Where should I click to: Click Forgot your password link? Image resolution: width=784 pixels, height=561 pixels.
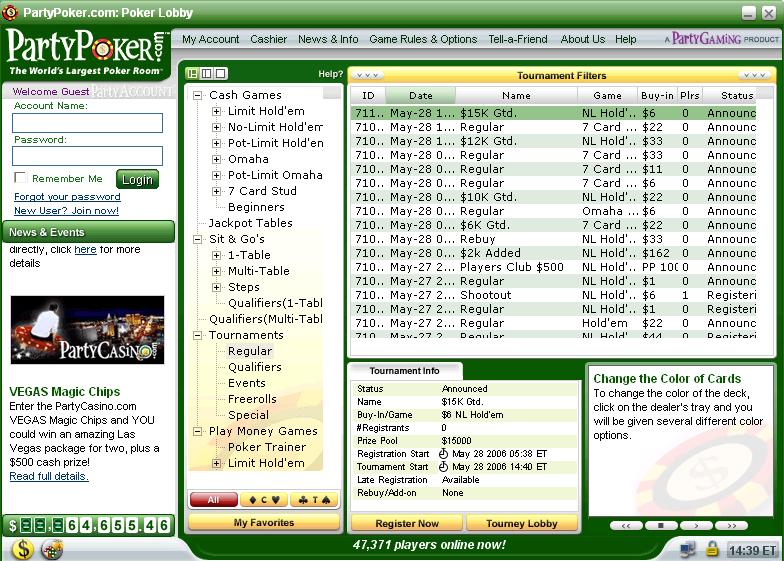pos(67,196)
